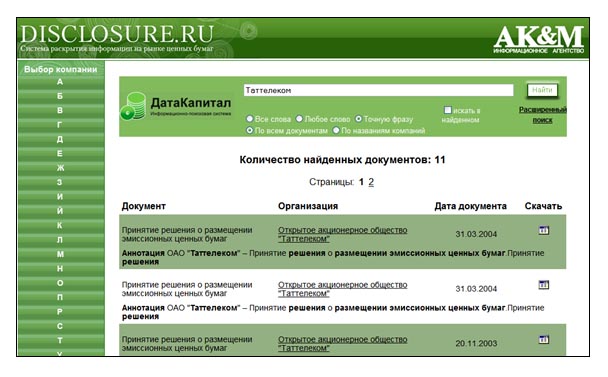Choose 'По названиям компаний' radio button
608x377 pixels.
tap(336, 130)
